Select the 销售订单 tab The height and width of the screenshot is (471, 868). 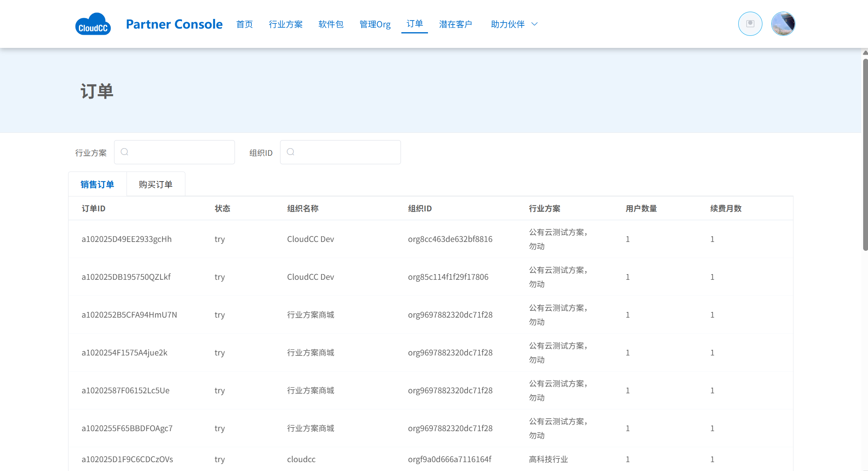[x=97, y=184]
